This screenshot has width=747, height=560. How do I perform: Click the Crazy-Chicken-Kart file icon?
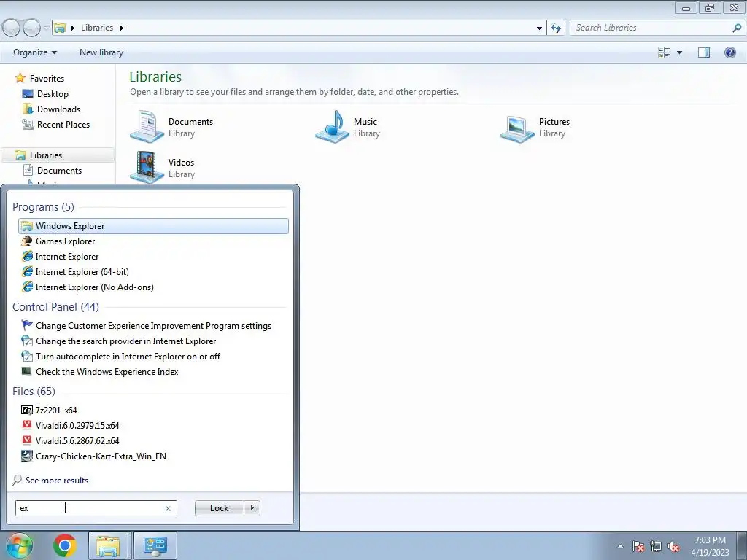click(x=27, y=456)
